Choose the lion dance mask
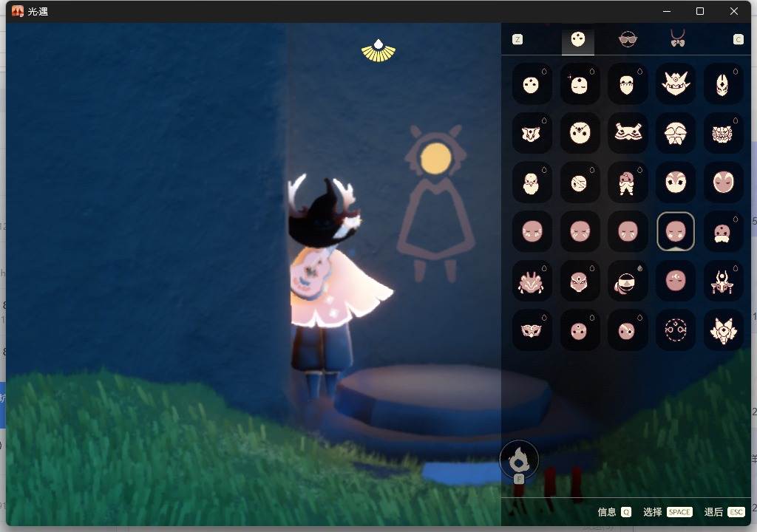 [x=723, y=133]
